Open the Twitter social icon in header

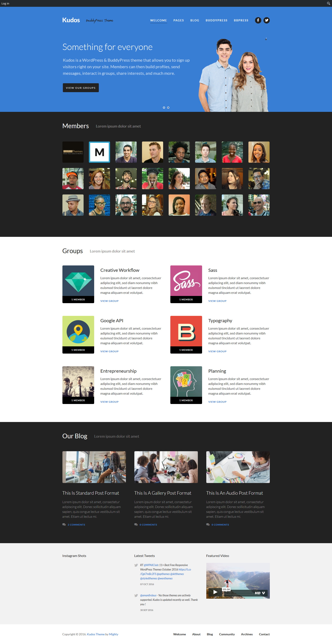(267, 20)
